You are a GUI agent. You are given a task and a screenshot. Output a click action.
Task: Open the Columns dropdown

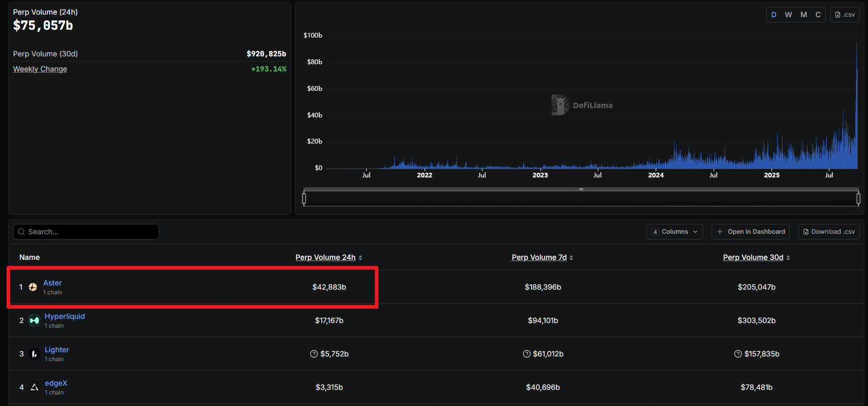pos(674,232)
